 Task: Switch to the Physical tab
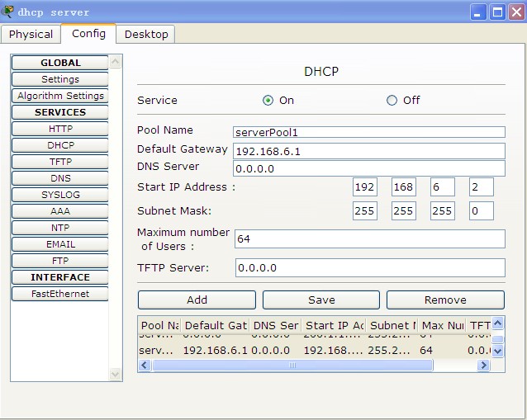pos(31,35)
